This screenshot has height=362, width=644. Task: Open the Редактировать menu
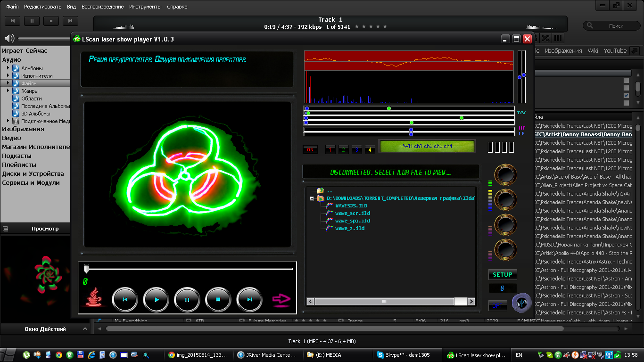click(x=42, y=7)
